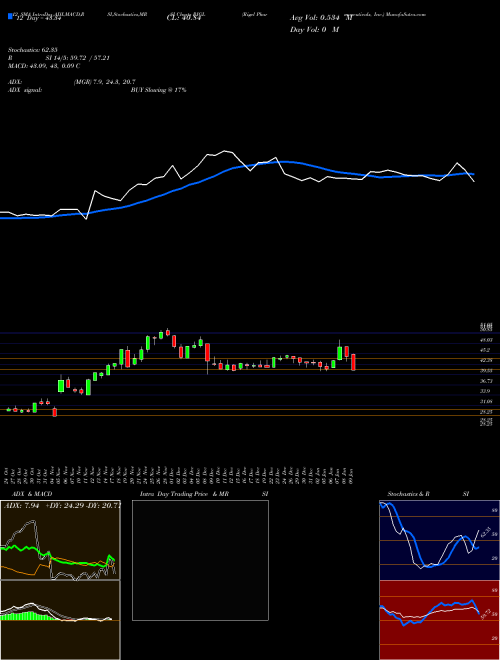Click the blue moving average line at its peak

click(285, 162)
